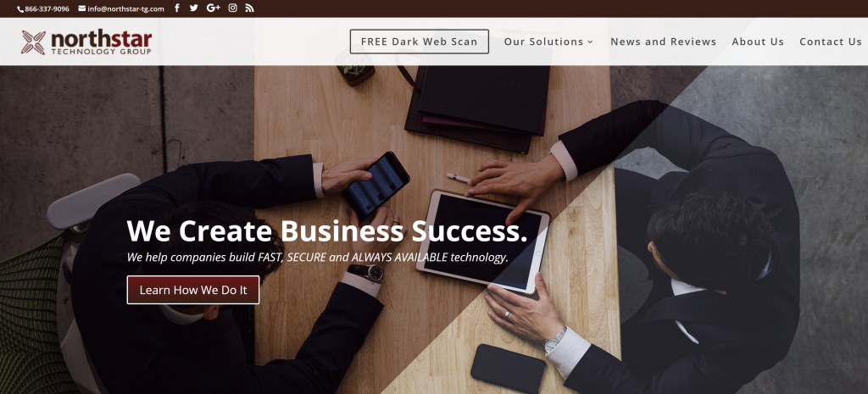The width and height of the screenshot is (868, 394).
Task: Click the FREE Dark Web Scan button
Action: pyautogui.click(x=419, y=42)
